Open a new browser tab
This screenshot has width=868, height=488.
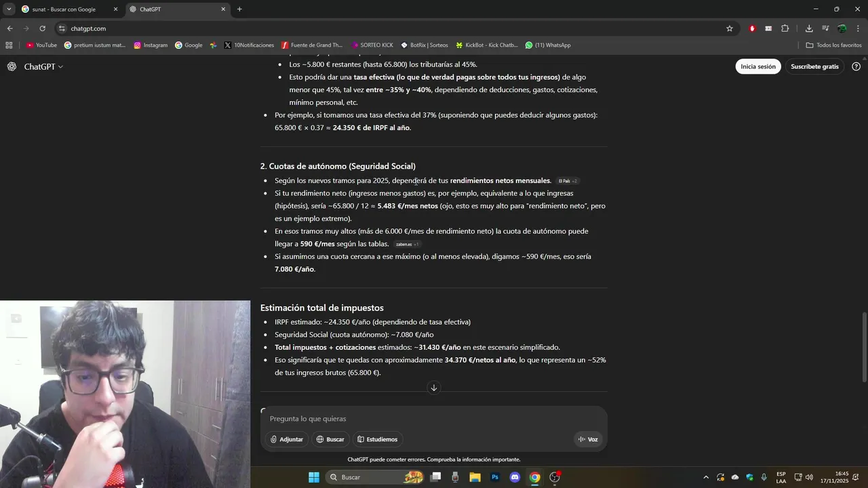239,9
